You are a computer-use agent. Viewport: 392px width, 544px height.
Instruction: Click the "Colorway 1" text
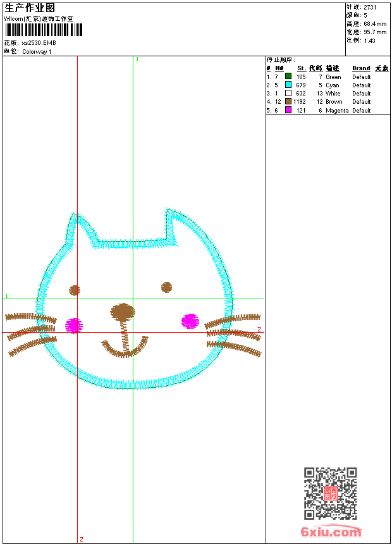point(37,52)
